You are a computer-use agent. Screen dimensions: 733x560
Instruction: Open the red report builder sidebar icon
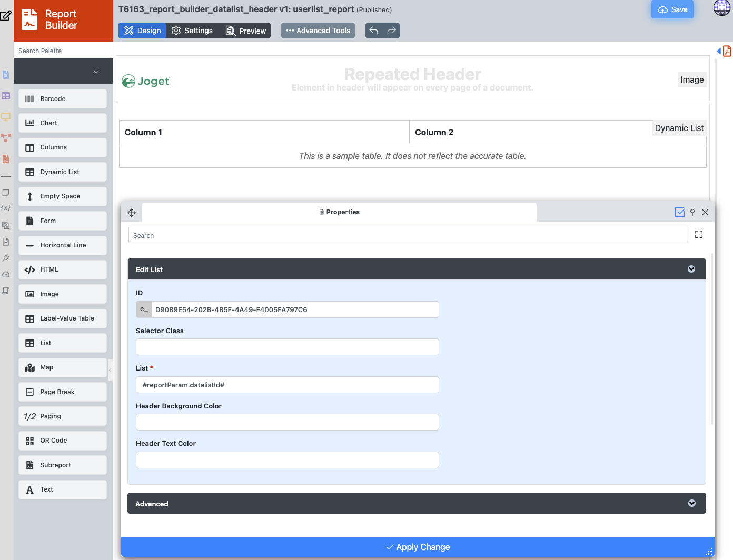6,159
